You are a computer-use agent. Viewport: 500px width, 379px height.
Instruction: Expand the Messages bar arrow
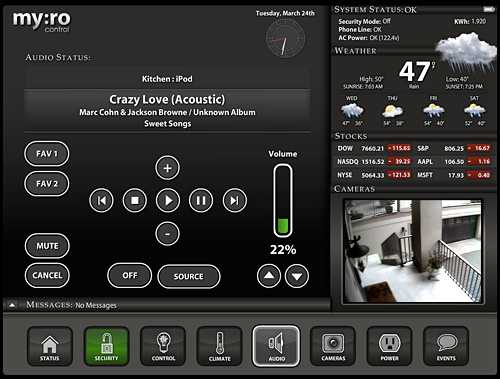pyautogui.click(x=12, y=305)
